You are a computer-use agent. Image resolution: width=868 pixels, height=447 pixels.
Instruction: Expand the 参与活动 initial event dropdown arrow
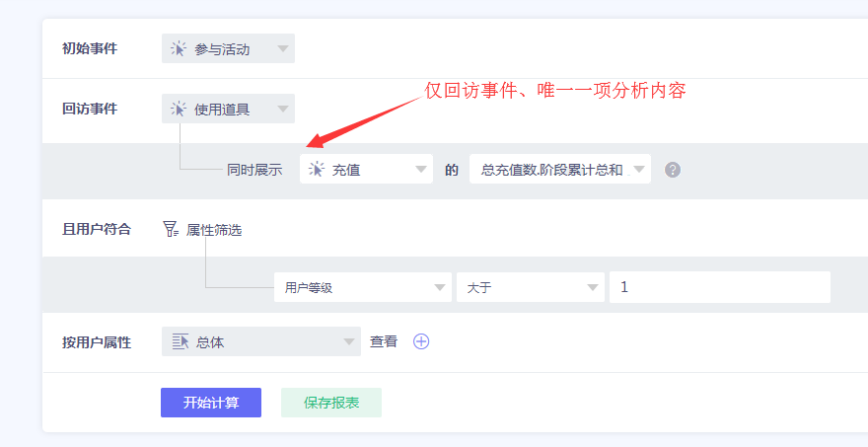coord(283,48)
